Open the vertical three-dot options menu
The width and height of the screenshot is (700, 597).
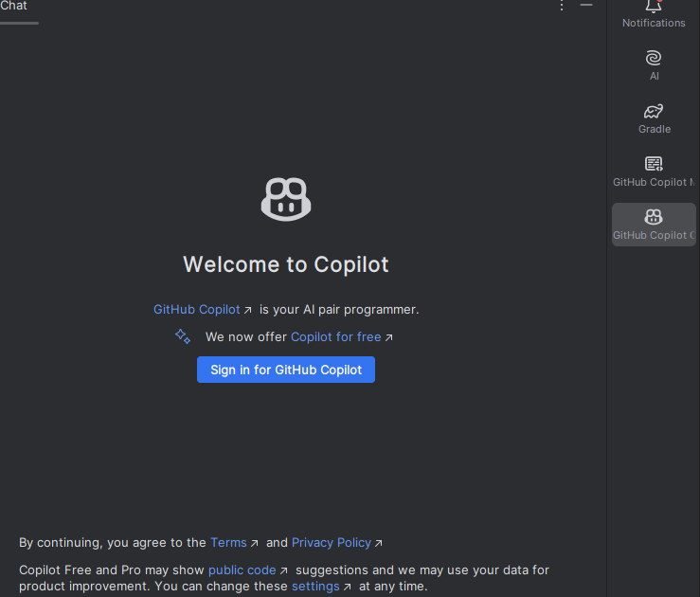[x=562, y=6]
